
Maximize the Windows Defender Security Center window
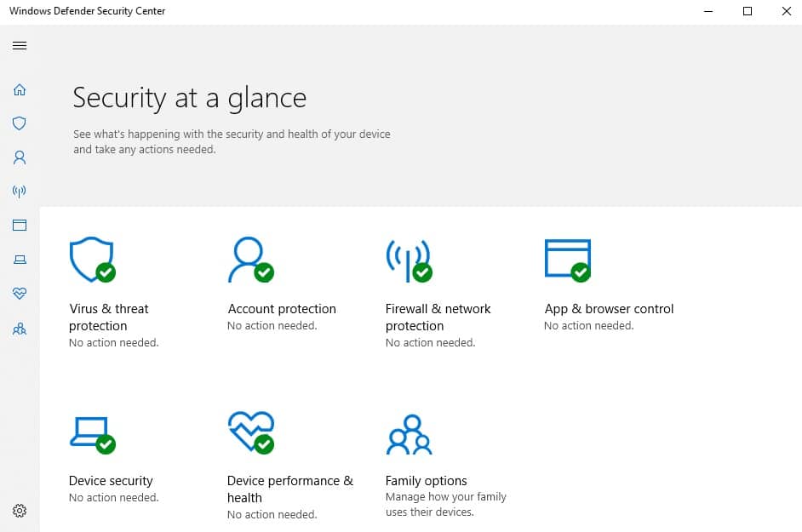748,11
